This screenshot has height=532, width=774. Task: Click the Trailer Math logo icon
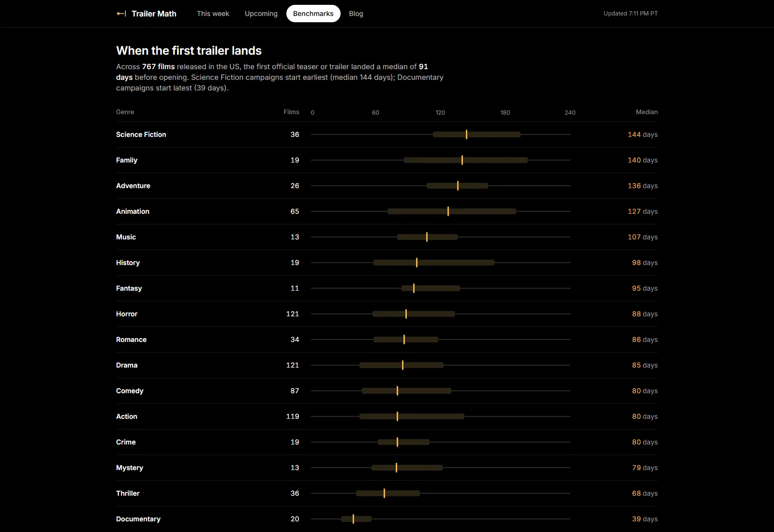click(x=121, y=14)
